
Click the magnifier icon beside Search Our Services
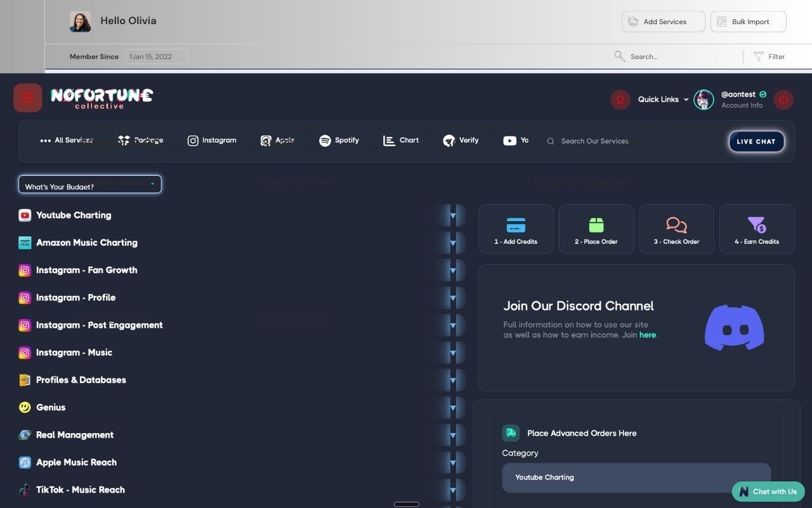(x=551, y=141)
